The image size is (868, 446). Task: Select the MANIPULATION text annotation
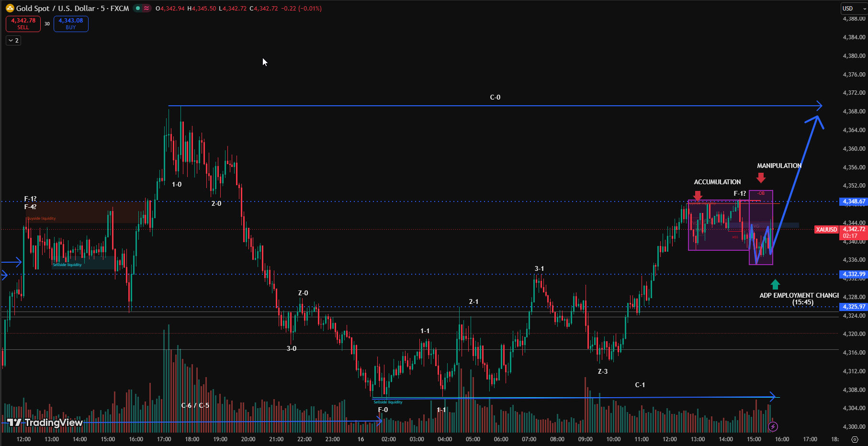click(779, 166)
